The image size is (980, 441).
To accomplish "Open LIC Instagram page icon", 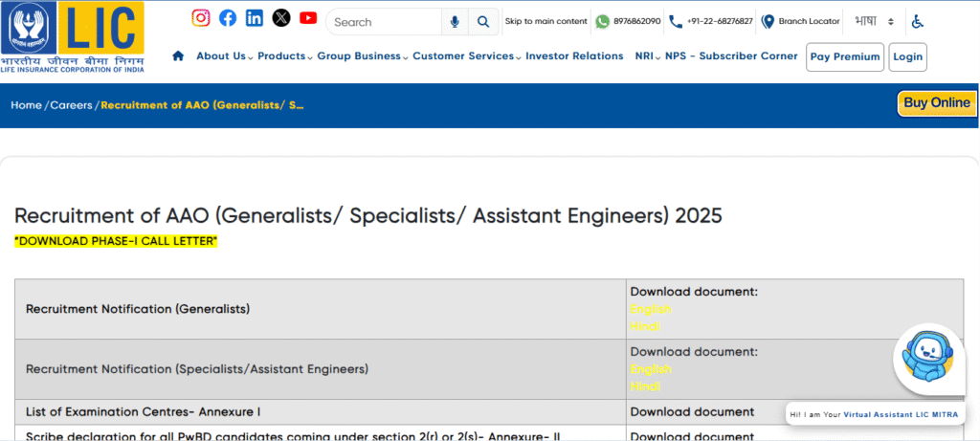I will [x=201, y=18].
